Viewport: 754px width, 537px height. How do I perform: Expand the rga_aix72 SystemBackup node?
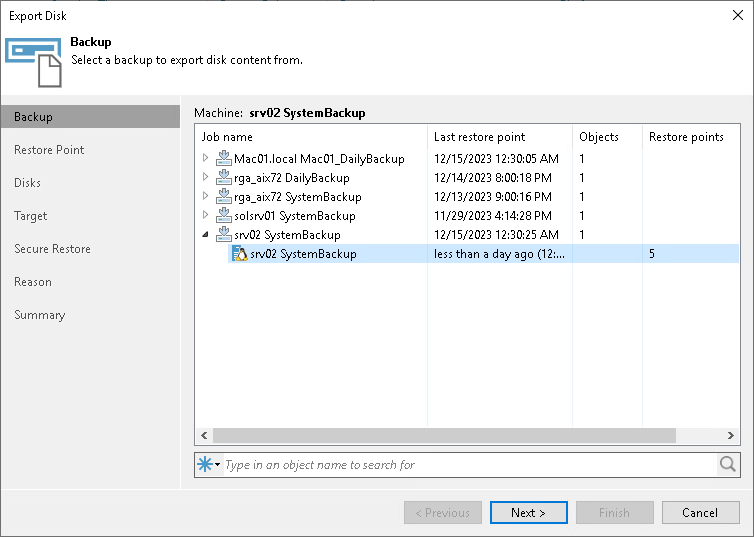coord(205,196)
